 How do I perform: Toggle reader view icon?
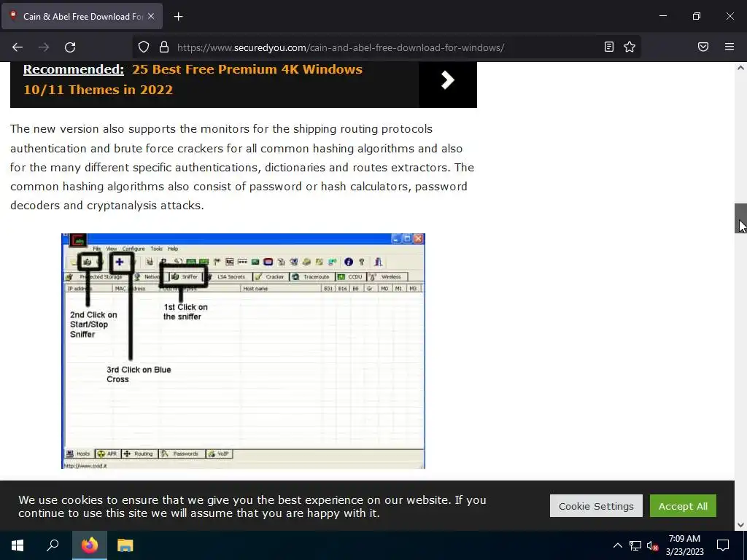coord(609,47)
